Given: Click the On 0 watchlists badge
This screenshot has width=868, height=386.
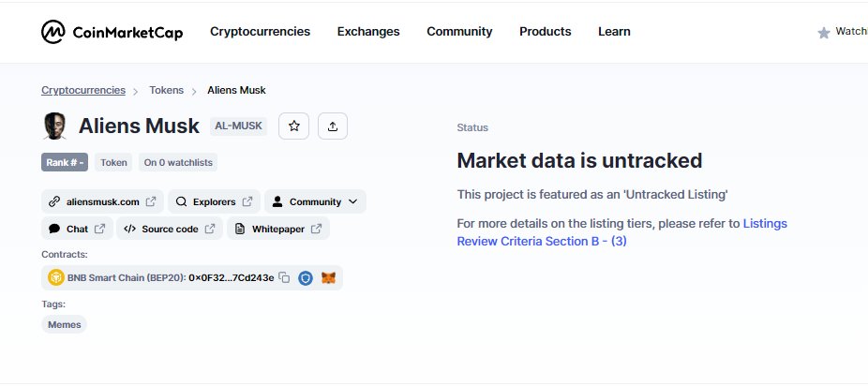Looking at the screenshot, I should click(x=178, y=163).
